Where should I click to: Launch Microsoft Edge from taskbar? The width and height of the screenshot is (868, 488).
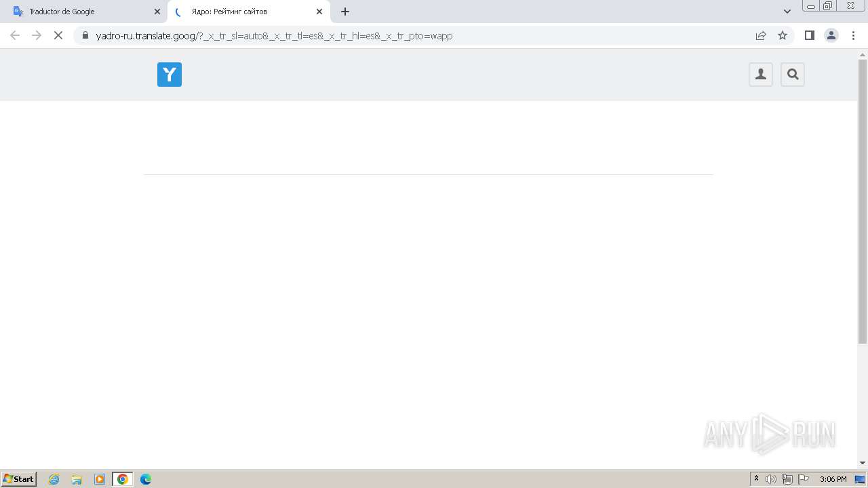coord(146,479)
